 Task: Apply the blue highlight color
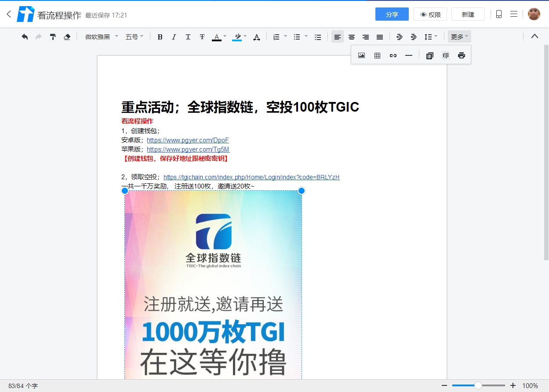click(237, 37)
